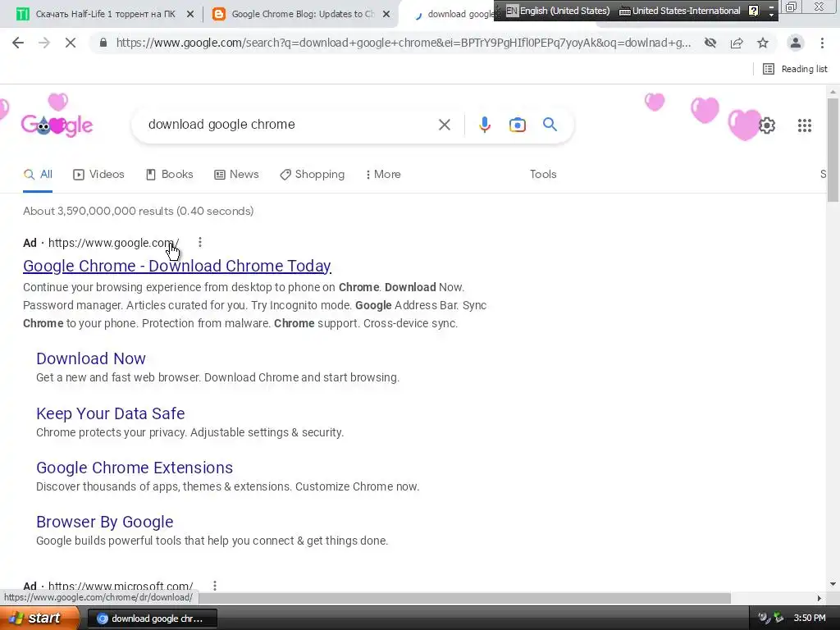Click the vertical scrollbar thumb

pos(833,150)
